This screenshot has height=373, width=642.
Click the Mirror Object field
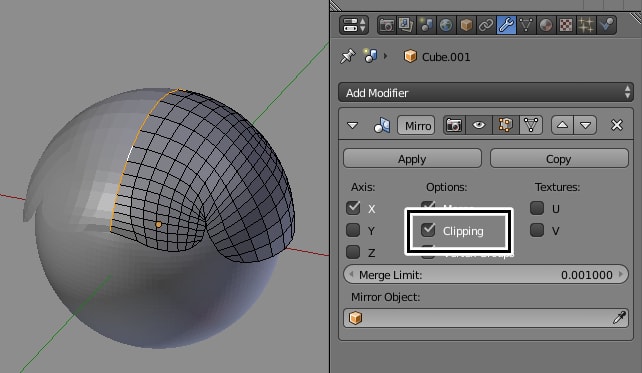pyautogui.click(x=486, y=318)
